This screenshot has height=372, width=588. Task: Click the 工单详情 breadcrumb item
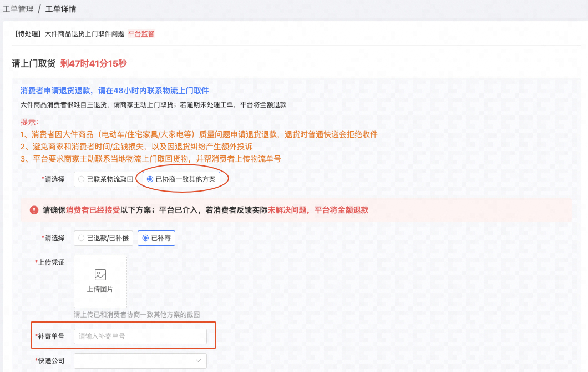[60, 9]
